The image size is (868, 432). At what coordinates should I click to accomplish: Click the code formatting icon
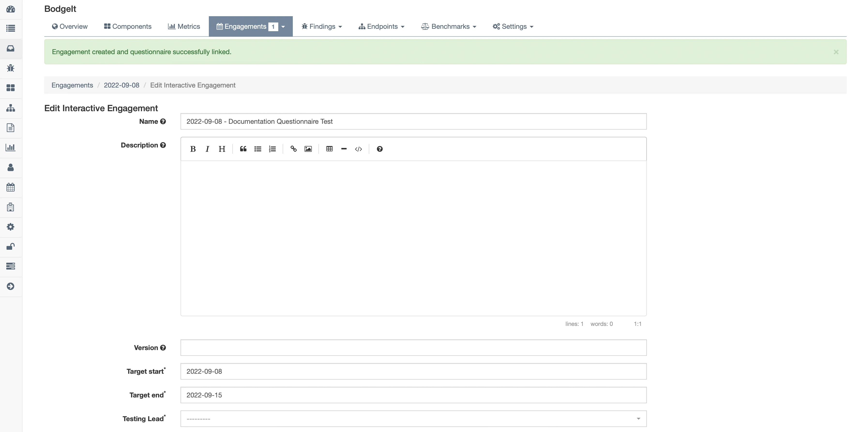coord(358,149)
